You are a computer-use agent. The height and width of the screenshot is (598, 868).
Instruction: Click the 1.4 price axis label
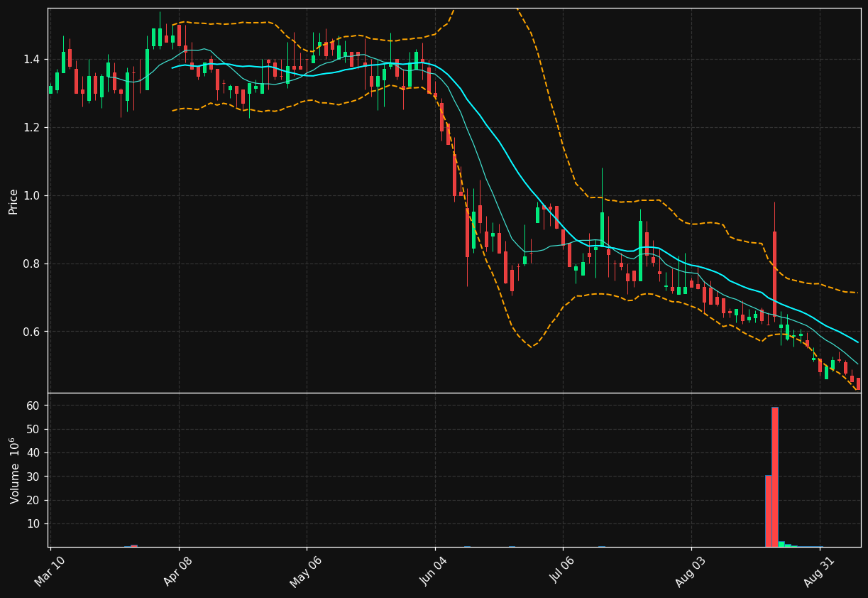pos(33,59)
